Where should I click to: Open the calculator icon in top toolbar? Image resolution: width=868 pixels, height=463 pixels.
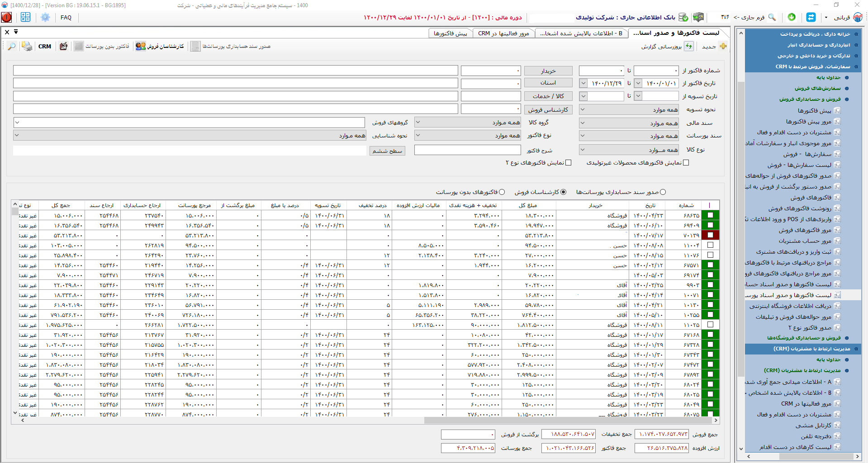(x=25, y=17)
